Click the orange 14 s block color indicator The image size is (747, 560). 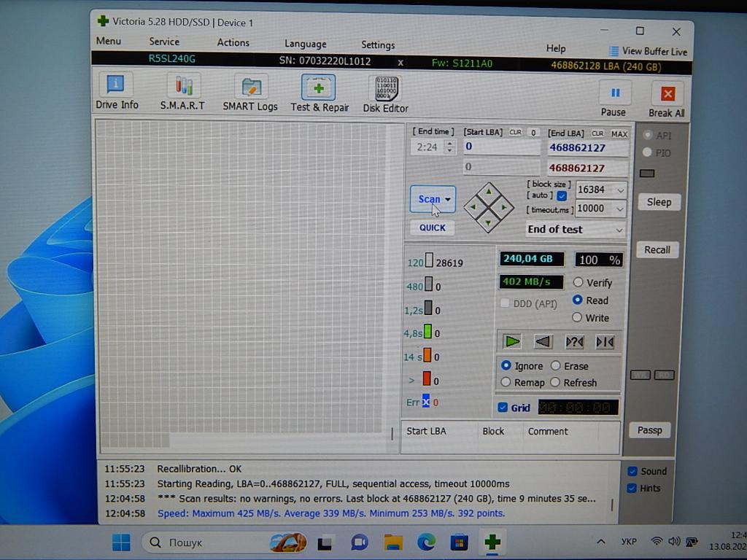(x=427, y=355)
